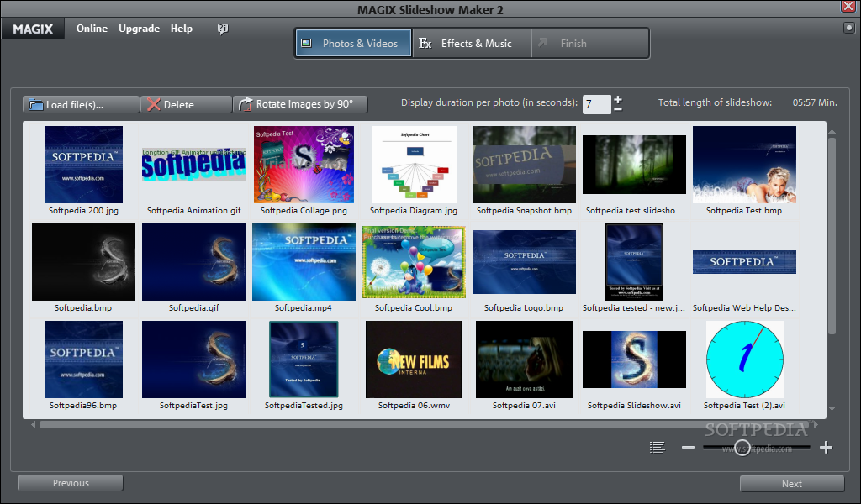Screen dimensions: 861x504
Task: Select Softpedia.bmp thumbnail
Action: (x=83, y=262)
